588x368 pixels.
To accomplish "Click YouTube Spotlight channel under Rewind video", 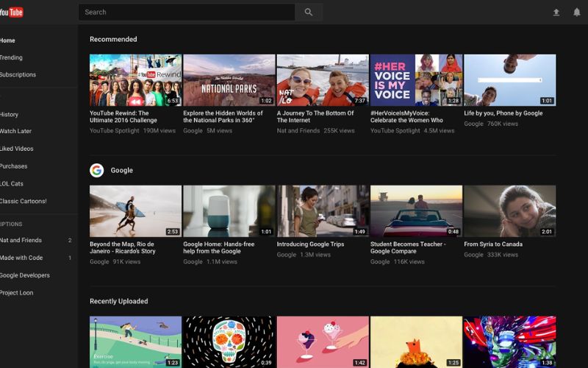I will click(x=115, y=131).
